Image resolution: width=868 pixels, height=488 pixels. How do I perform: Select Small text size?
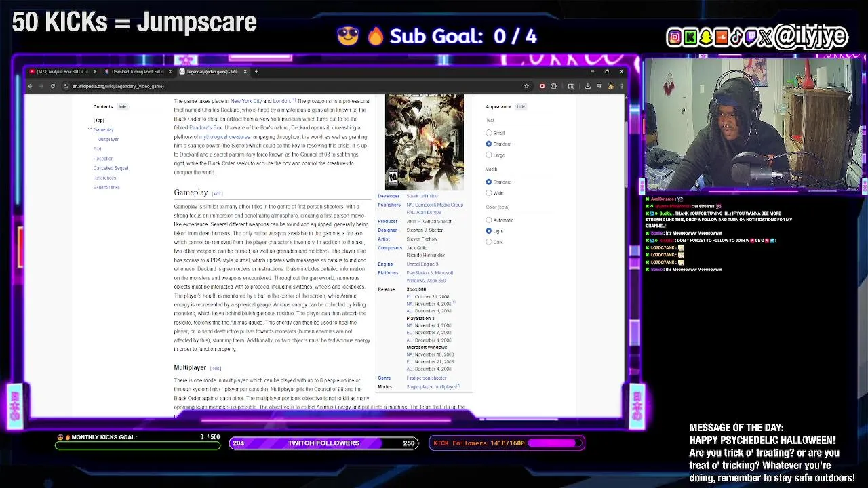coord(489,133)
